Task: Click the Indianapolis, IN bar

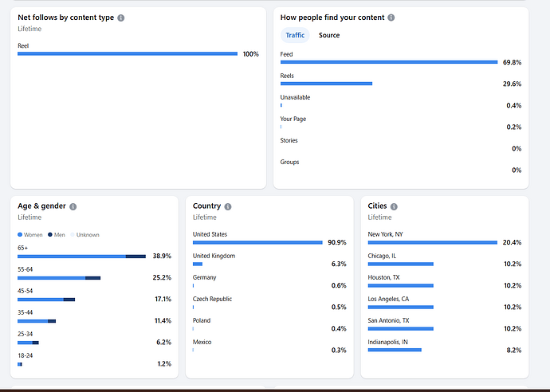Action: (x=395, y=350)
